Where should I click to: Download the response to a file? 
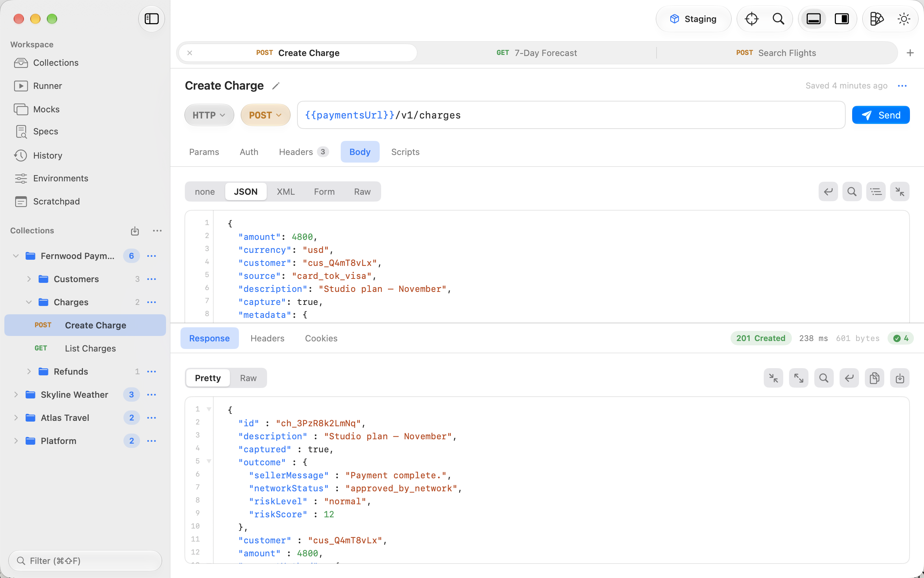[x=899, y=378]
